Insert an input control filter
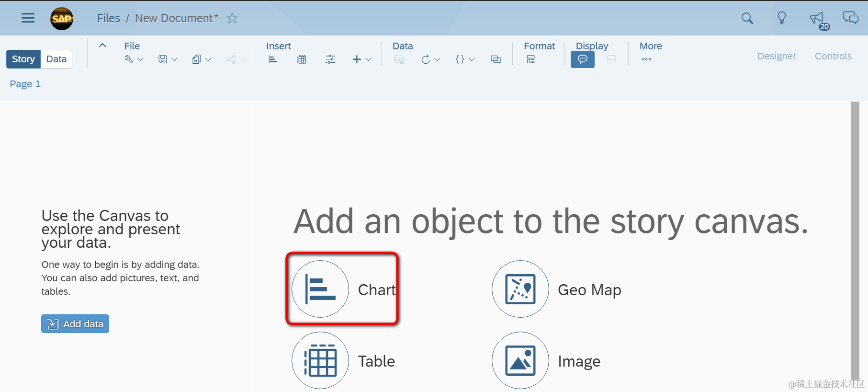 click(x=330, y=59)
